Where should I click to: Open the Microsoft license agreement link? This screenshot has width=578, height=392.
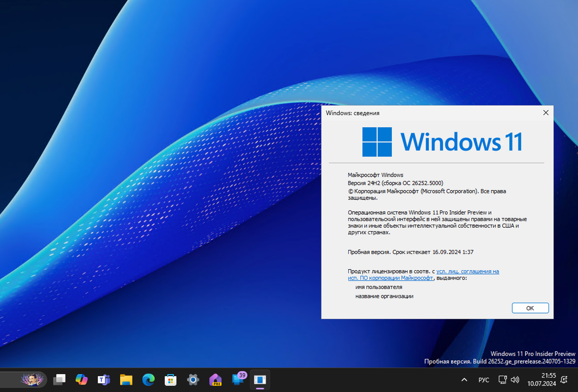[467, 271]
